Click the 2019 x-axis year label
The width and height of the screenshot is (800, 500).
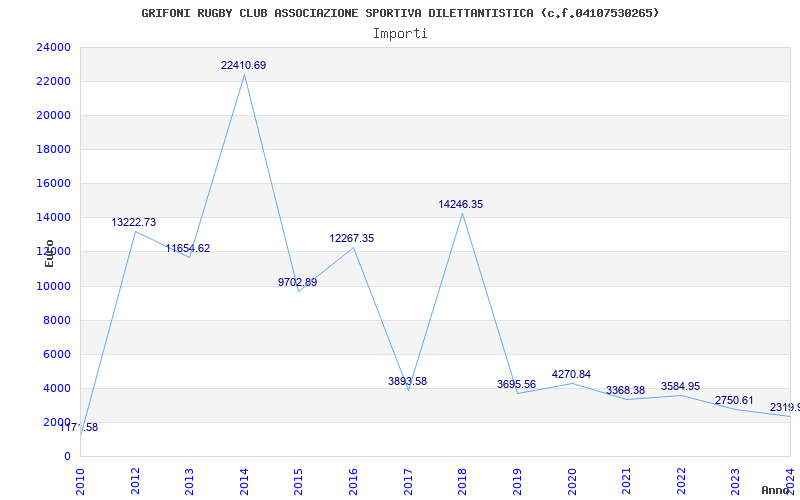(517, 481)
